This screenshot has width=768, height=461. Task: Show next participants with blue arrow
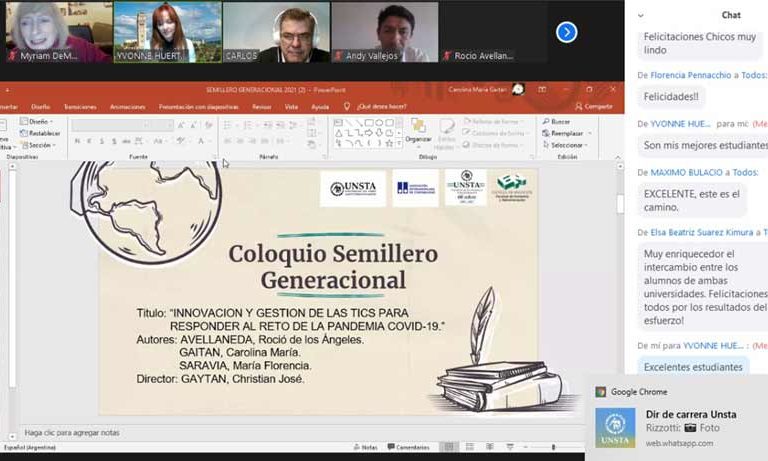click(566, 32)
